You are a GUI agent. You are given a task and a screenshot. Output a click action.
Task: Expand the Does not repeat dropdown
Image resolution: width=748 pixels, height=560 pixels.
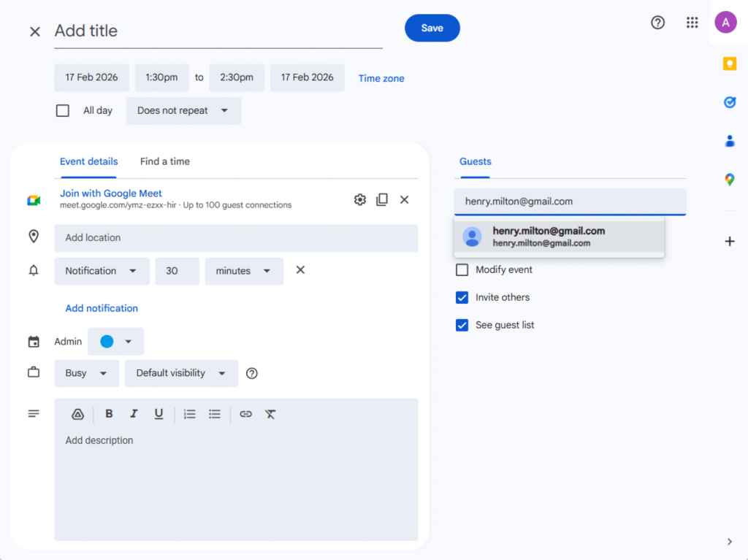click(183, 111)
